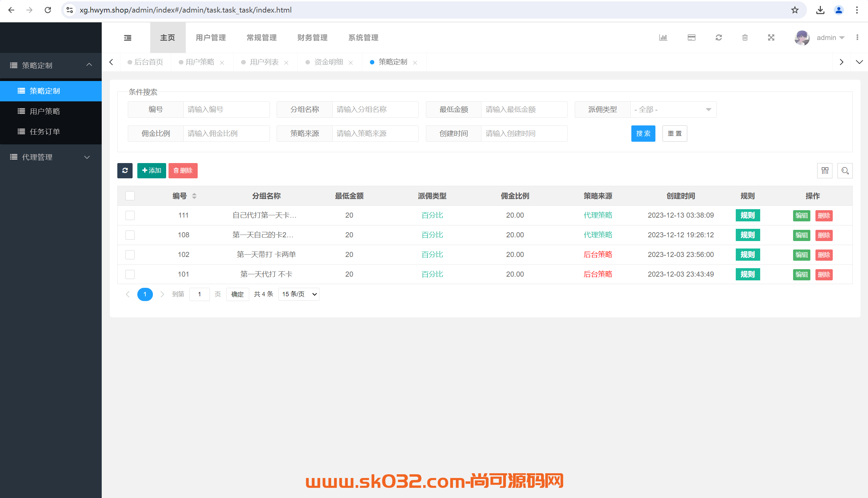868x498 pixels.
Task: Click the header refresh icon
Action: (x=718, y=38)
